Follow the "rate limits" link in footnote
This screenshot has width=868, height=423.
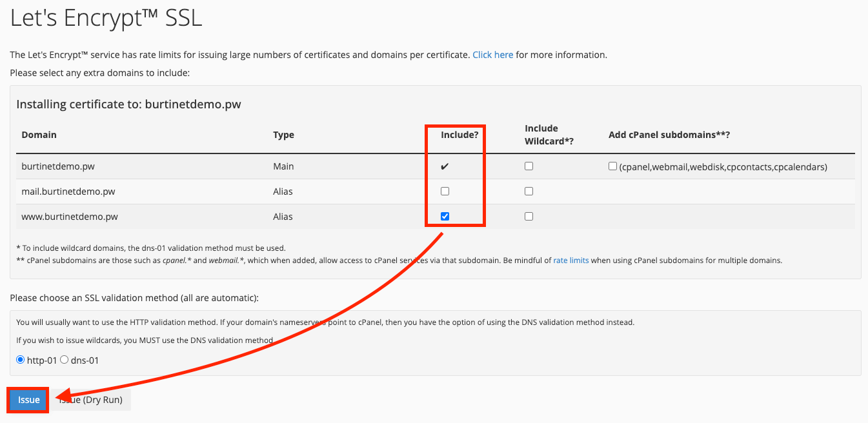click(570, 261)
